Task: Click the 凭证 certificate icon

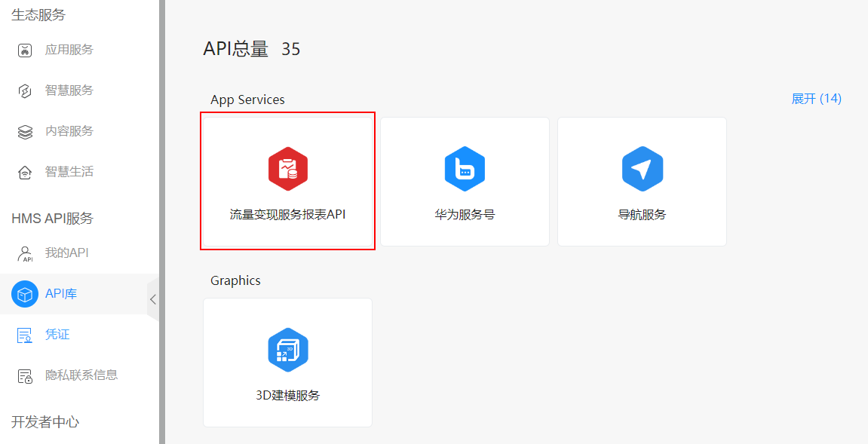Action: [25, 335]
